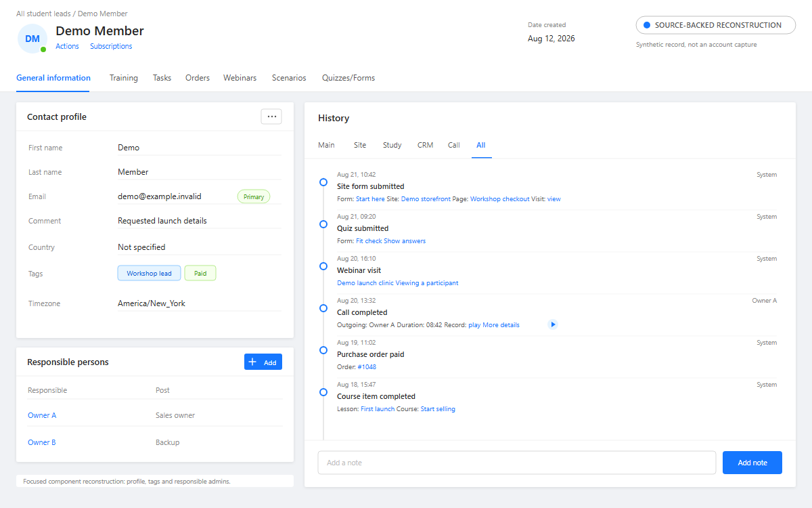Click the Sales owner post text
The image size is (812, 508).
pyautogui.click(x=175, y=415)
